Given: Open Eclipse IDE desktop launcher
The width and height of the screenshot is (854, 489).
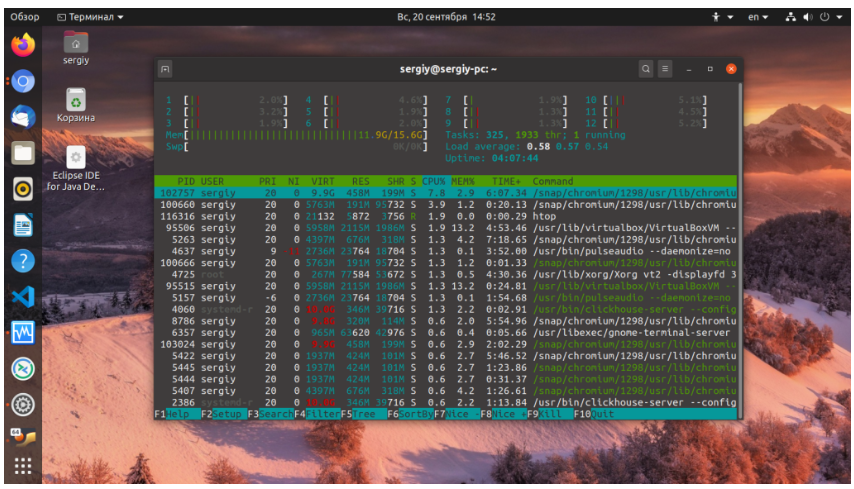Looking at the screenshot, I should [x=76, y=169].
